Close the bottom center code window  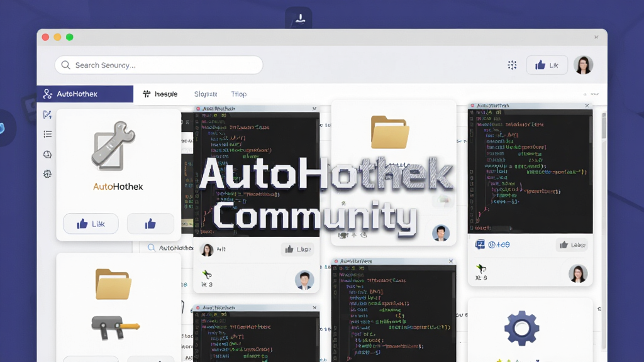click(314, 307)
